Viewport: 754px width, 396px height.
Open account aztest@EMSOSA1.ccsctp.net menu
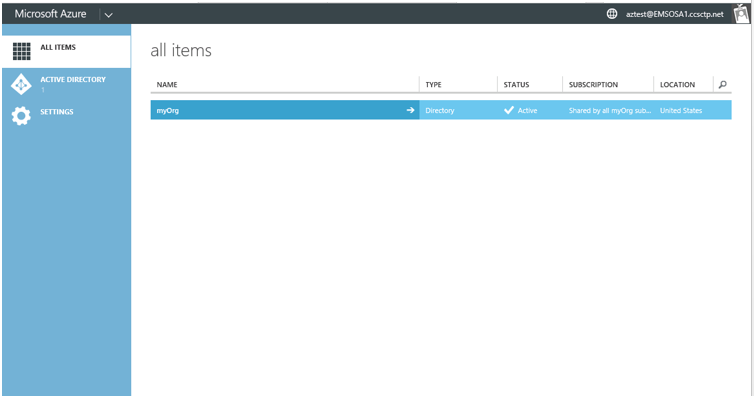pyautogui.click(x=675, y=14)
